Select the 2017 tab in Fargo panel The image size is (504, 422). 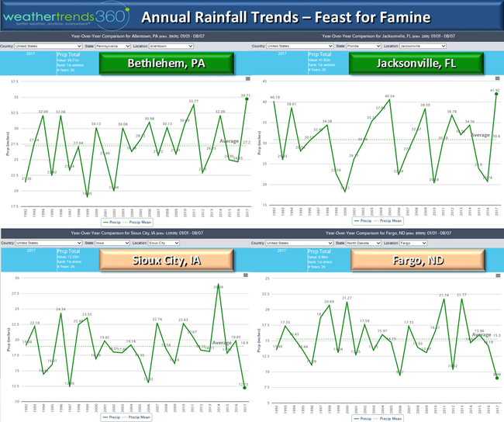coord(282,250)
